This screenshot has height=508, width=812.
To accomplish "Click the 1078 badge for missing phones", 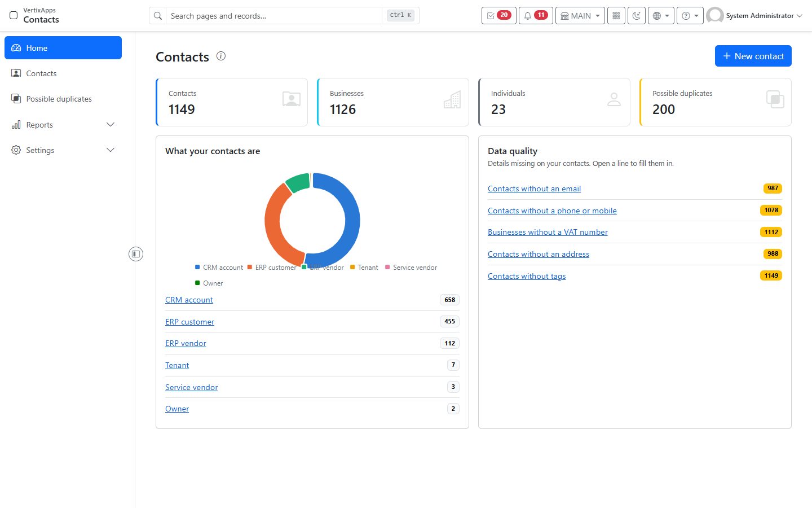I will coord(771,210).
